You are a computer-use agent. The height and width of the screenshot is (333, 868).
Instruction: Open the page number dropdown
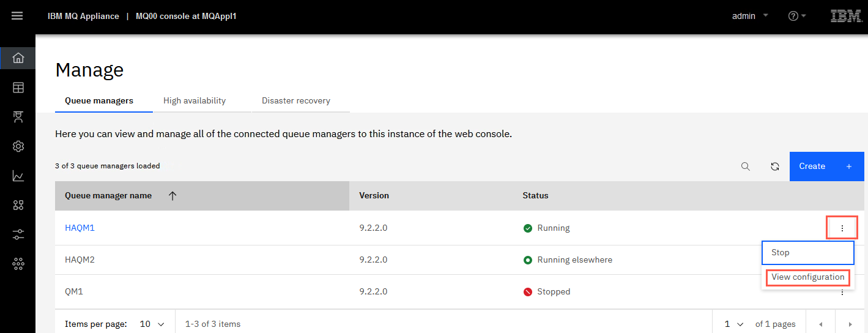point(734,324)
